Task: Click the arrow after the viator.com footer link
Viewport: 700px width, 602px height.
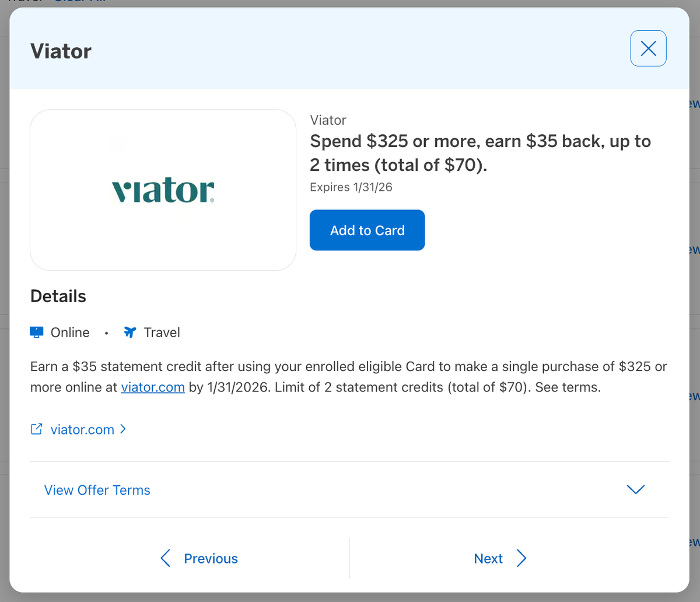Action: tap(123, 429)
